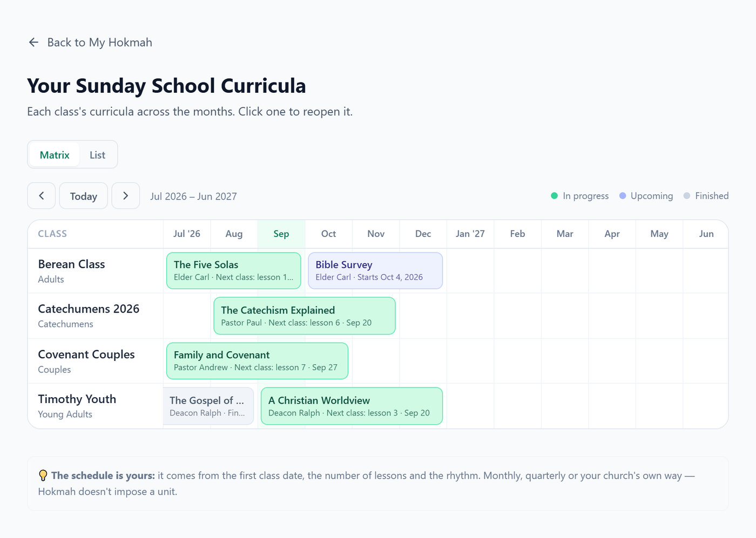This screenshot has width=756, height=538.
Task: Select the Covenant Couples row label
Action: tap(86, 355)
